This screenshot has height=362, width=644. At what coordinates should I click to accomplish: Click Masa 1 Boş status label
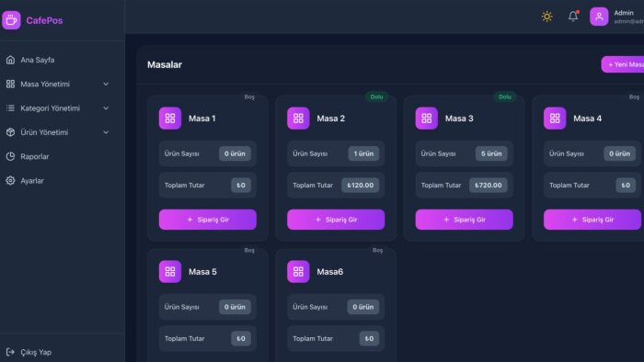pyautogui.click(x=249, y=96)
